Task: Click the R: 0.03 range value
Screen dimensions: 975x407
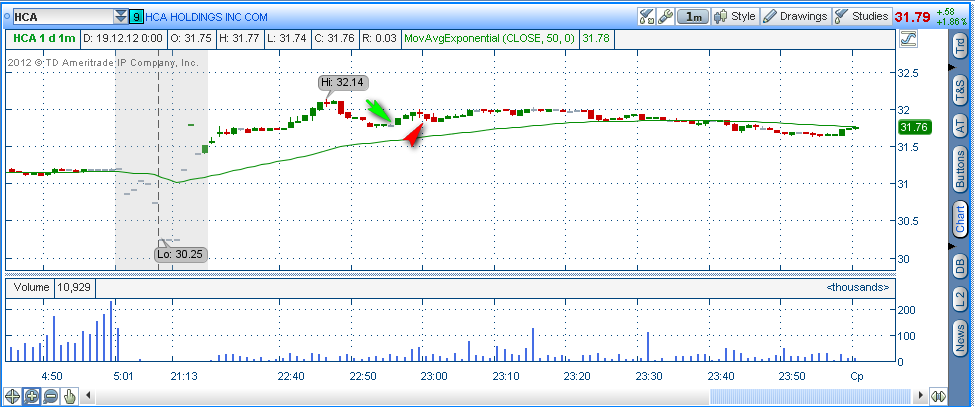Action: click(379, 39)
